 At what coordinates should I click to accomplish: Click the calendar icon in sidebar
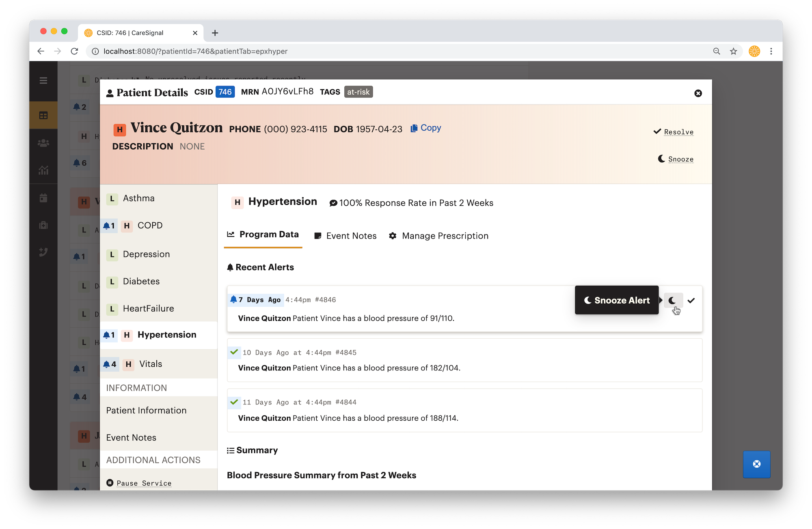pos(43,198)
